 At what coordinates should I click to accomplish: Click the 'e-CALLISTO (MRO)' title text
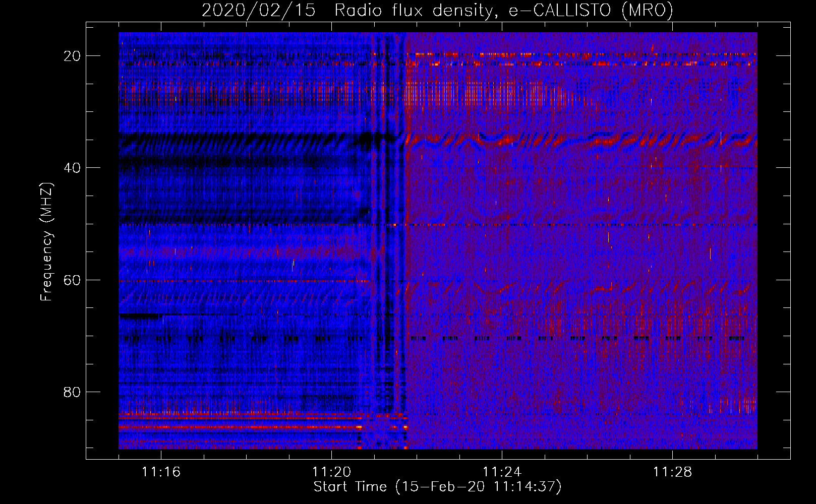coord(591,10)
